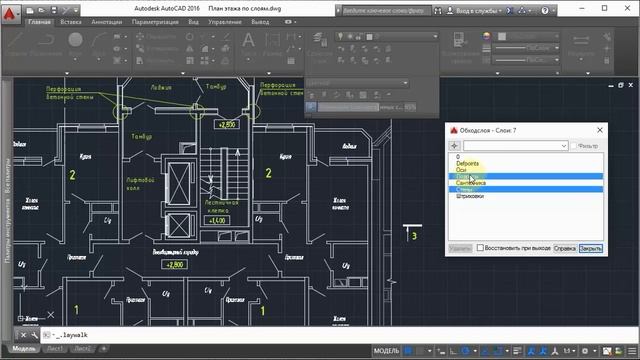This screenshot has width=640, height=360.
Task: Toggle snap mode in status bar
Action: tap(421, 351)
